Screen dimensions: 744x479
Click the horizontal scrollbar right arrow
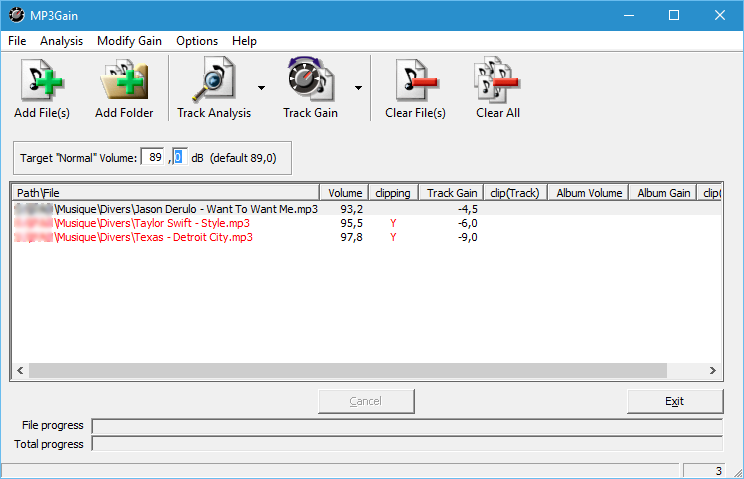(x=713, y=370)
